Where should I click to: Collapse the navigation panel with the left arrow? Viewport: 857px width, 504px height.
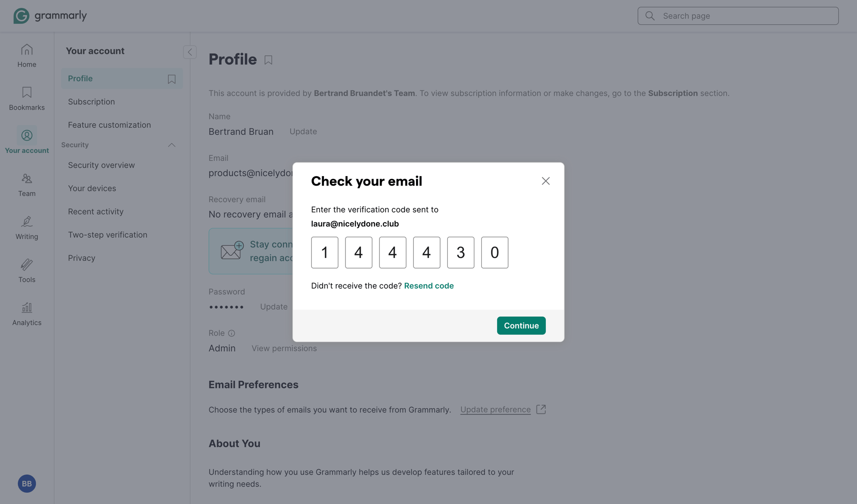click(x=190, y=52)
